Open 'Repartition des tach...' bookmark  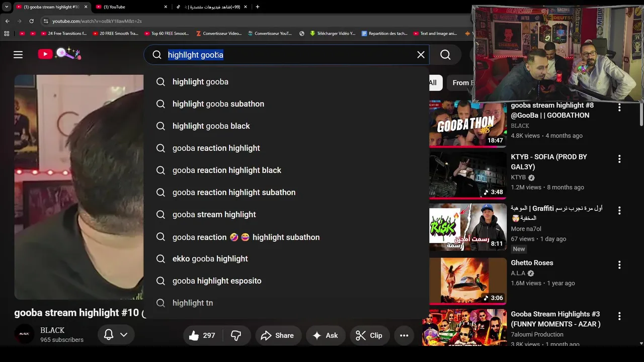(x=384, y=34)
